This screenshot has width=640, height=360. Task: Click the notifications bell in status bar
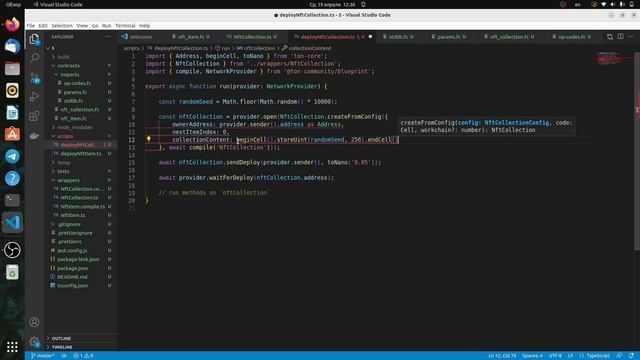click(631, 356)
